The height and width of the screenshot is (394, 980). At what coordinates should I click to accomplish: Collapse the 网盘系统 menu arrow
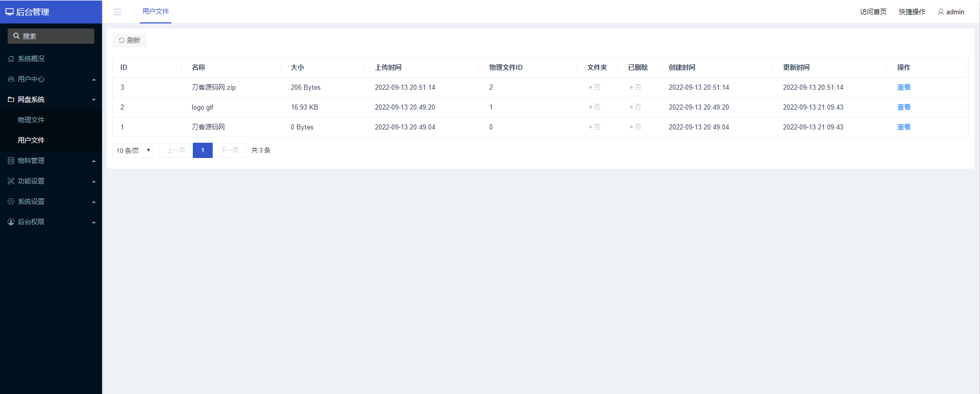[x=94, y=100]
